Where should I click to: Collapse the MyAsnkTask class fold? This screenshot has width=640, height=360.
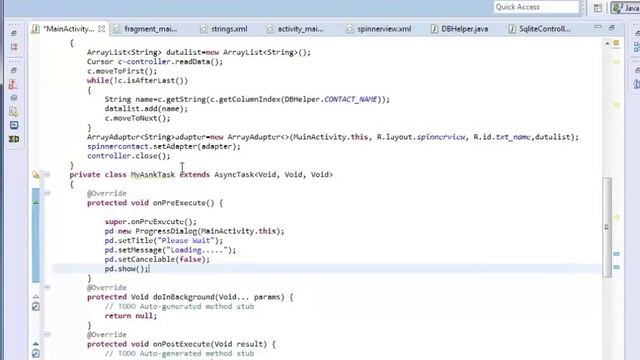click(47, 175)
